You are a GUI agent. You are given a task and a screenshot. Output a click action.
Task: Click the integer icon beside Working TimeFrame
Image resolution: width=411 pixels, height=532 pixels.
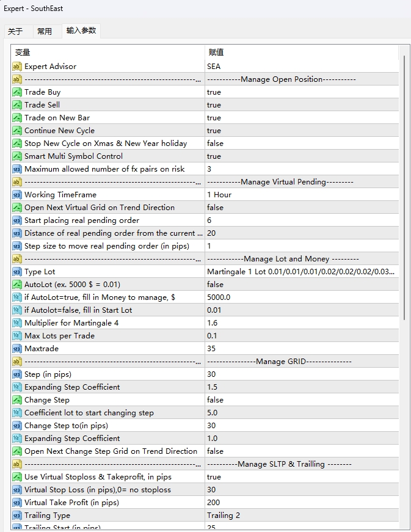pyautogui.click(x=17, y=194)
